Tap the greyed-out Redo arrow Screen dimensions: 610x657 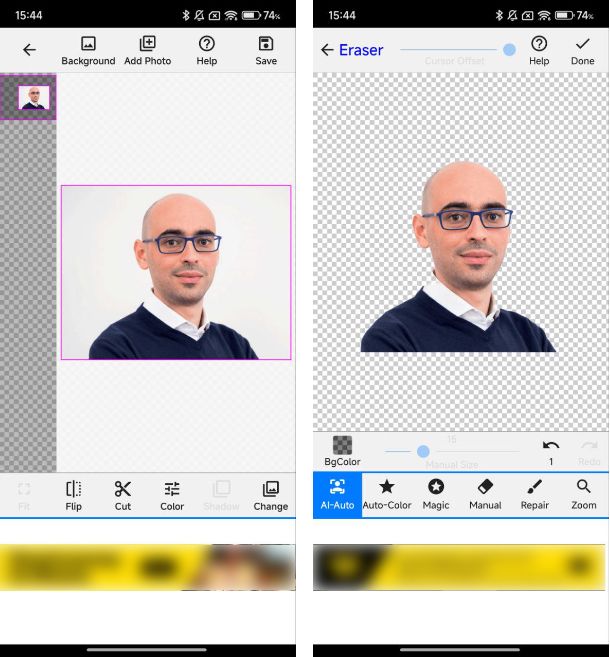[589, 446]
